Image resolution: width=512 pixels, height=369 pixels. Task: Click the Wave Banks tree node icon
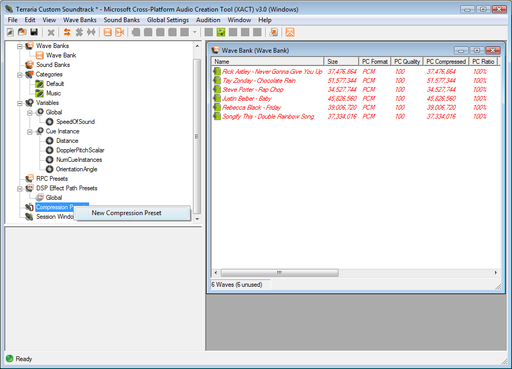(30, 46)
